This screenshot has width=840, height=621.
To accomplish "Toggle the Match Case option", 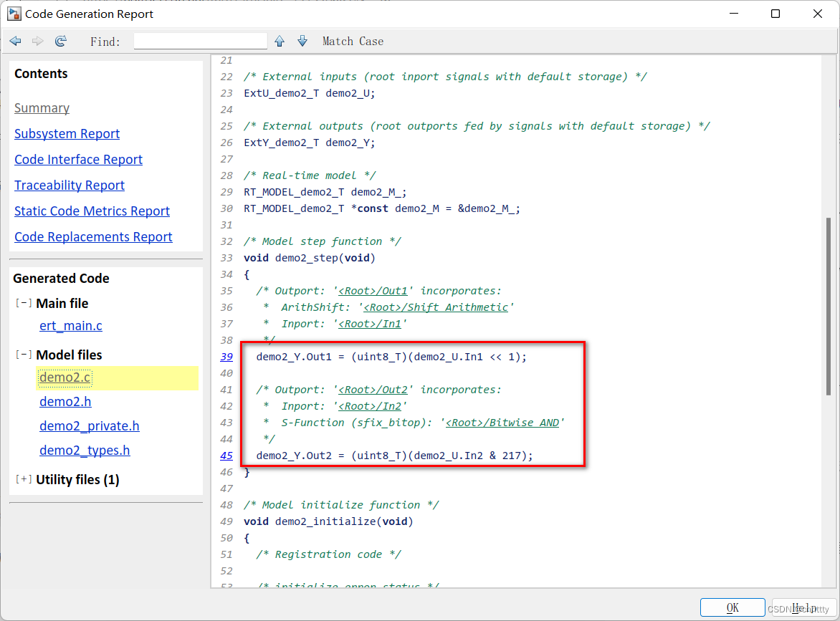I will (353, 42).
